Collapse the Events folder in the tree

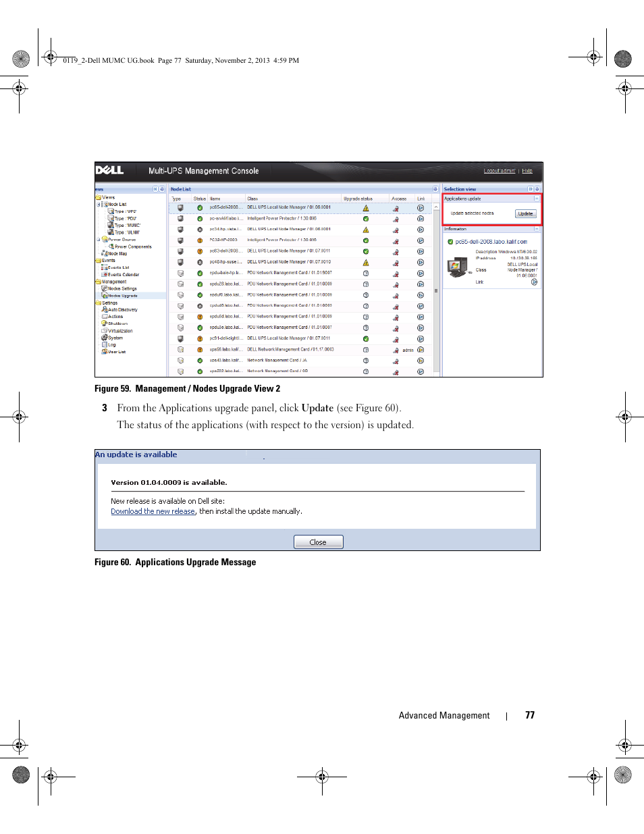pyautogui.click(x=99, y=261)
